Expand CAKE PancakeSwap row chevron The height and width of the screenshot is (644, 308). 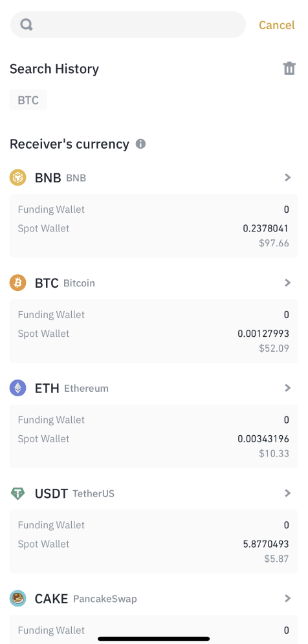click(x=288, y=598)
